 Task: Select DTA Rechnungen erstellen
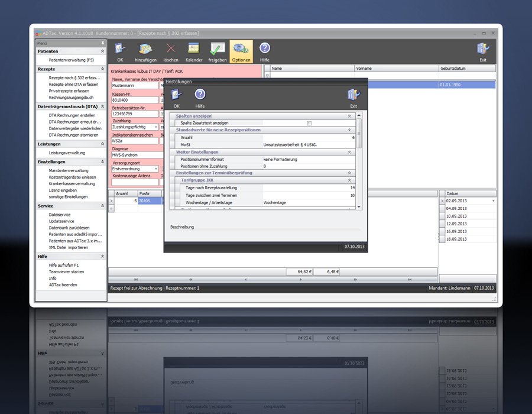coord(72,115)
